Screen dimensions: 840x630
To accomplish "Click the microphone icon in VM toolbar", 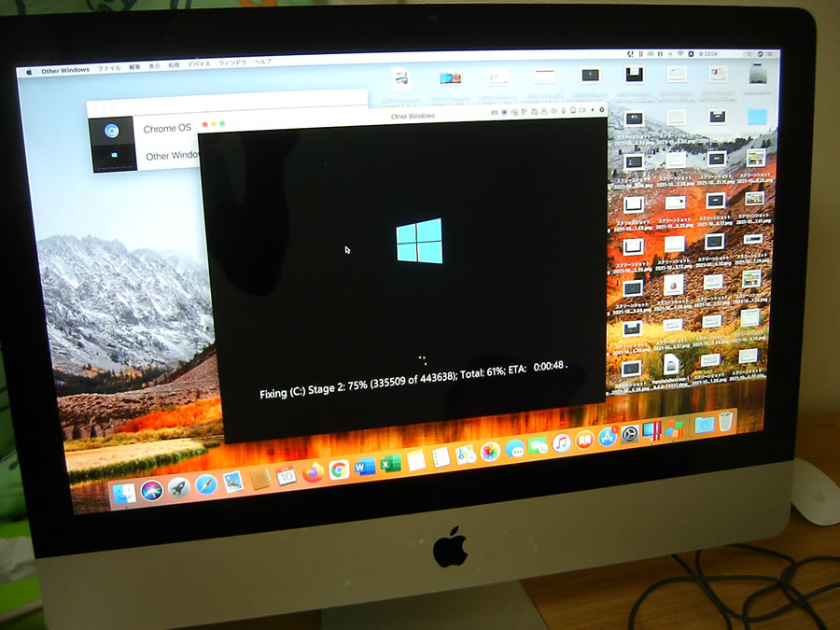I will [x=564, y=111].
